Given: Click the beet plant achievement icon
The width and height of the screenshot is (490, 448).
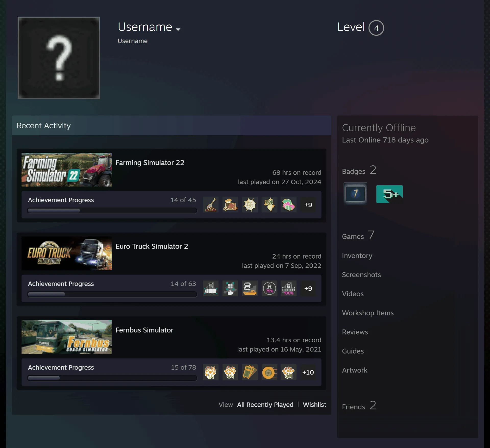Looking at the screenshot, I should pyautogui.click(x=269, y=205).
